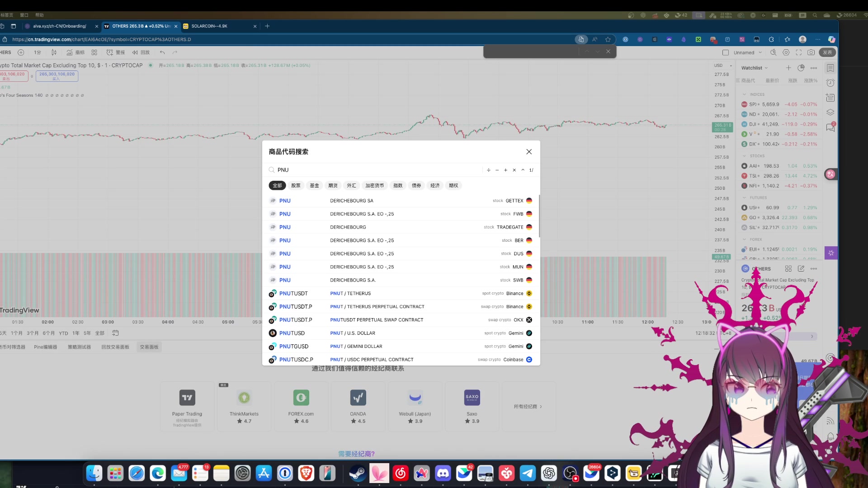Undo last chart action
Screen dimensions: 868x488
162,52
